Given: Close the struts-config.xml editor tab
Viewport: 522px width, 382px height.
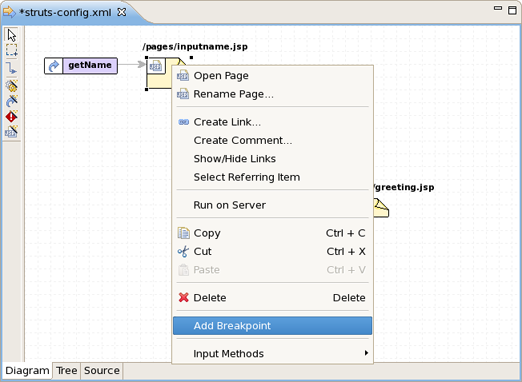Looking at the screenshot, I should [122, 12].
